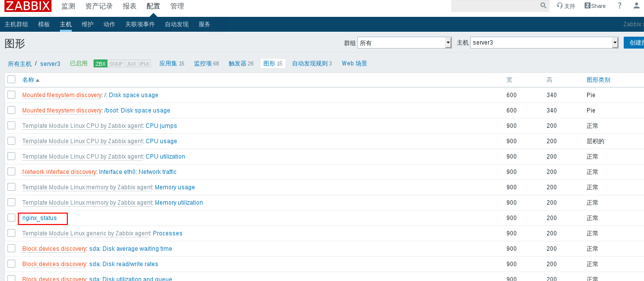
Task: Tick the Processes row checkbox
Action: (x=11, y=233)
